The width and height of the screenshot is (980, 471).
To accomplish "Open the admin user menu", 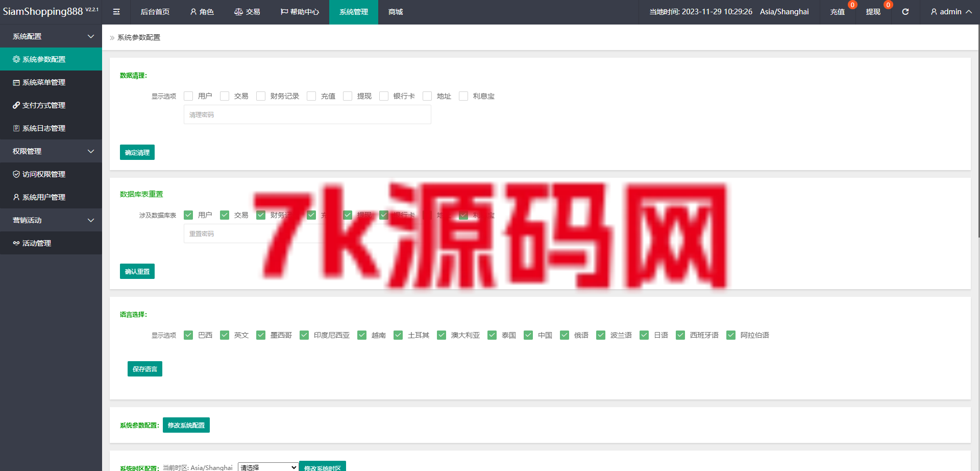I will point(951,12).
